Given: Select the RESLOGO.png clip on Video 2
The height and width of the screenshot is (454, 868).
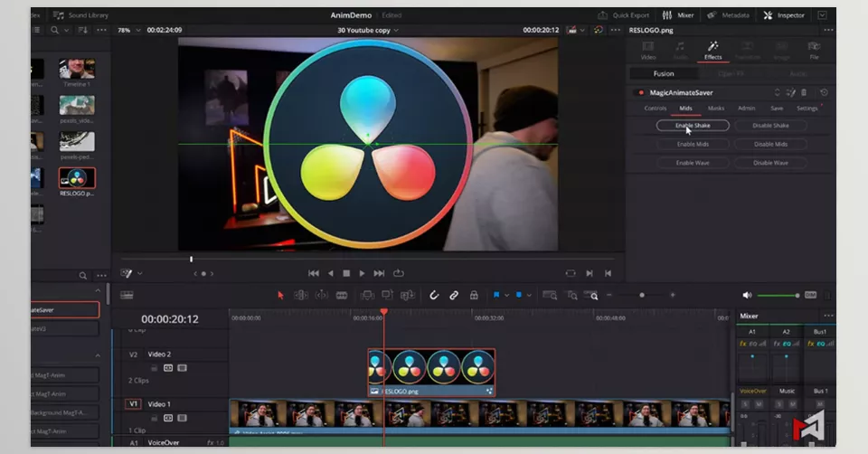Looking at the screenshot, I should 431,373.
